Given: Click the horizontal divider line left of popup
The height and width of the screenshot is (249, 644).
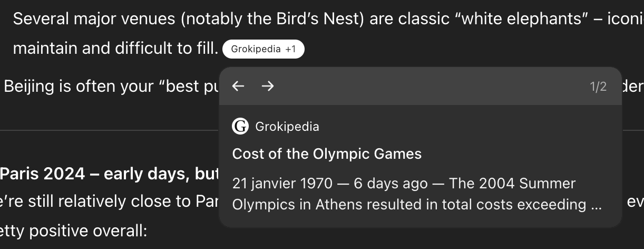Looking at the screenshot, I should point(105,130).
